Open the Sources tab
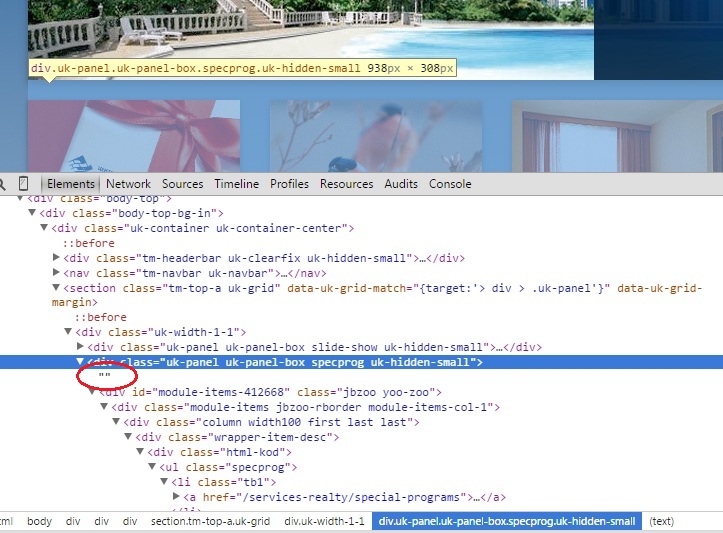Screen dimensions: 723x533 (x=182, y=184)
